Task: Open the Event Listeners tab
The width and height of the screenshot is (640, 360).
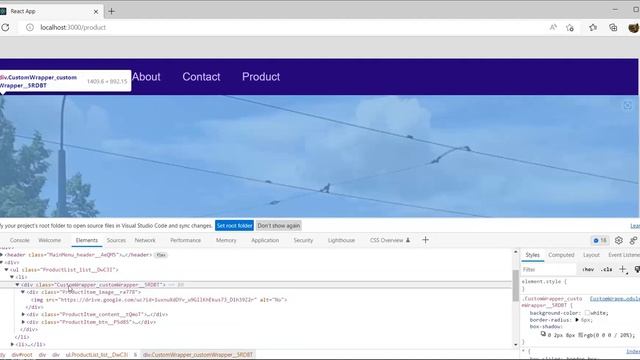Action: pyautogui.click(x=624, y=255)
